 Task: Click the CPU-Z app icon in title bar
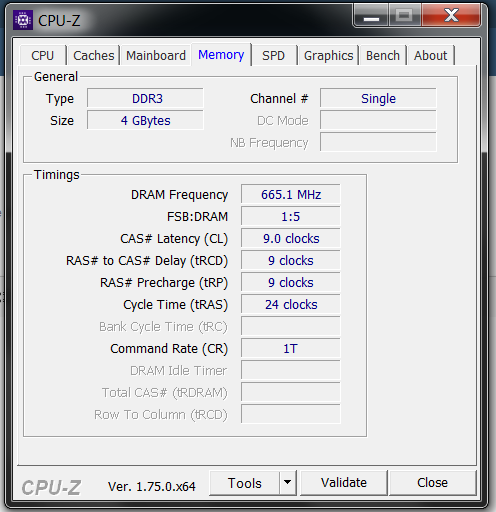point(23,20)
